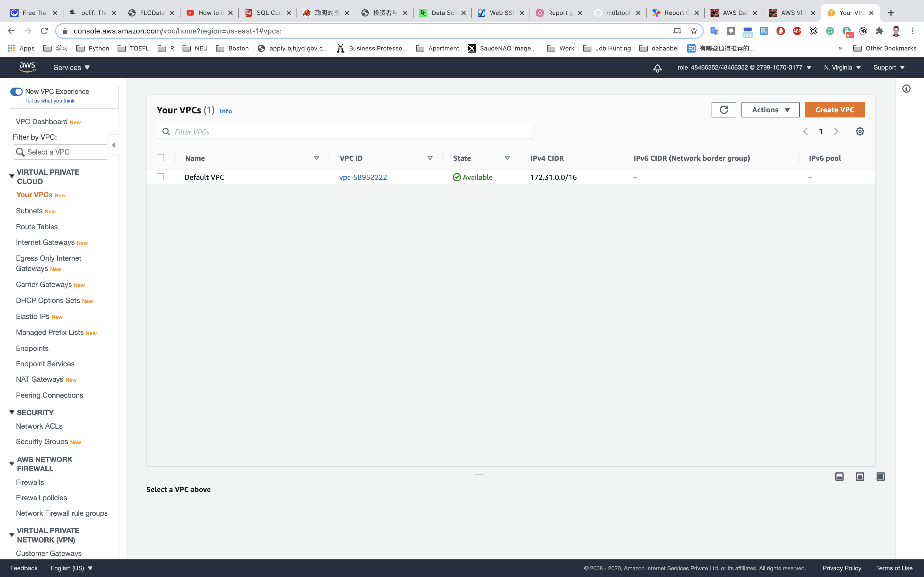Open the vpc-58952222 link

(x=363, y=177)
